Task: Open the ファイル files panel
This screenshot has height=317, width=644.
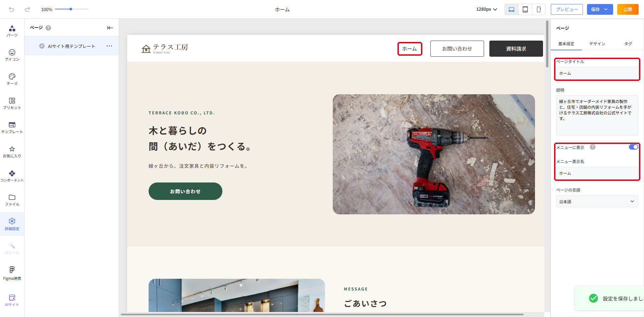Action: coord(12,200)
